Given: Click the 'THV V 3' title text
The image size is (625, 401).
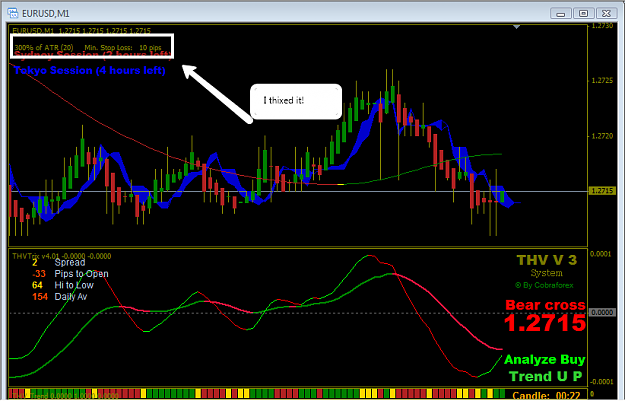Looking at the screenshot, I should [546, 260].
